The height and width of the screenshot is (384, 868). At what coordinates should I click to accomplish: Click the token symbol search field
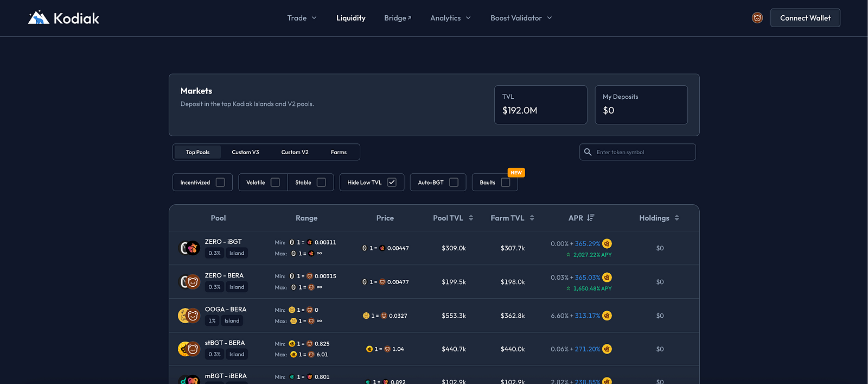[x=643, y=152]
